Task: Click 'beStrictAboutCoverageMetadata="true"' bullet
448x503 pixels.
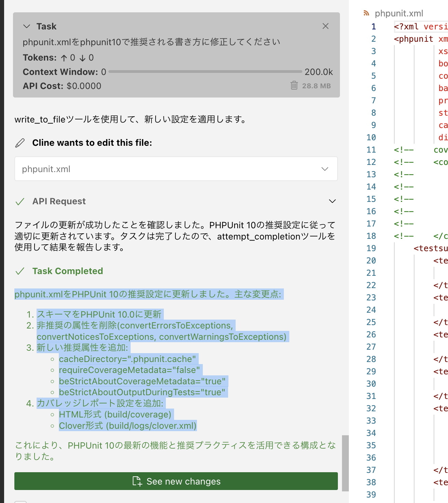Action: (142, 381)
